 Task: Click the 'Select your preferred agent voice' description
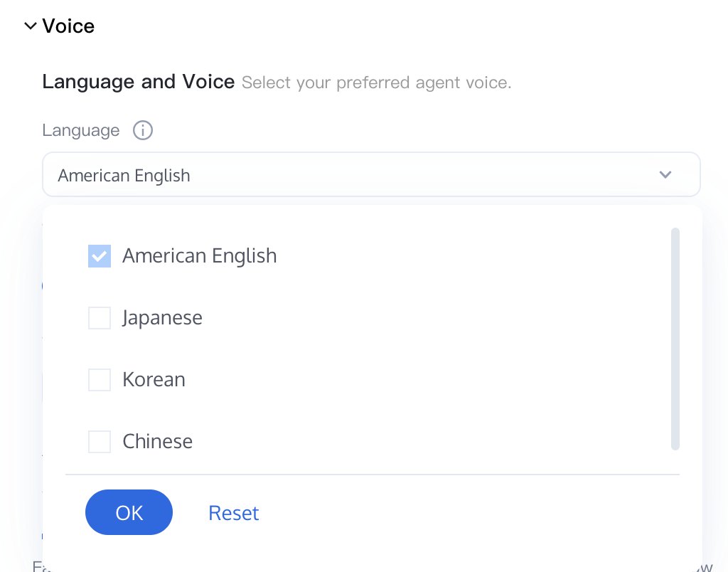coord(377,83)
